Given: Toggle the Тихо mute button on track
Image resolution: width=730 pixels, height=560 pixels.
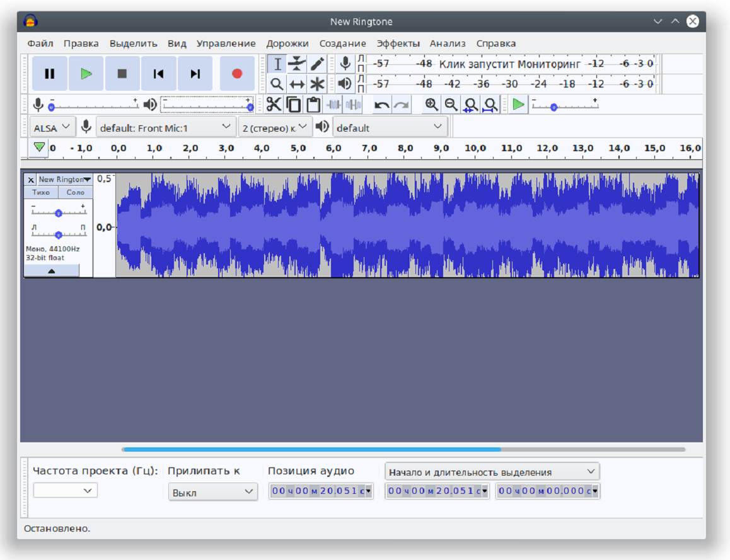Looking at the screenshot, I should coord(41,192).
